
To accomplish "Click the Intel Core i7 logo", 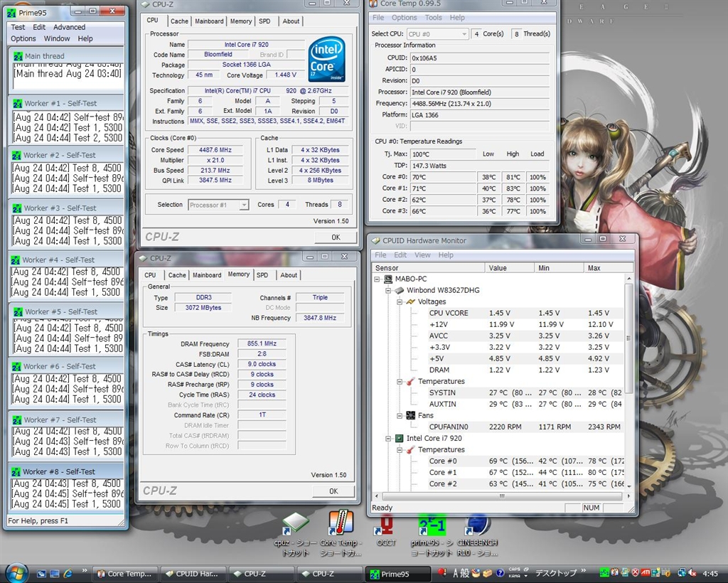I will coord(327,59).
